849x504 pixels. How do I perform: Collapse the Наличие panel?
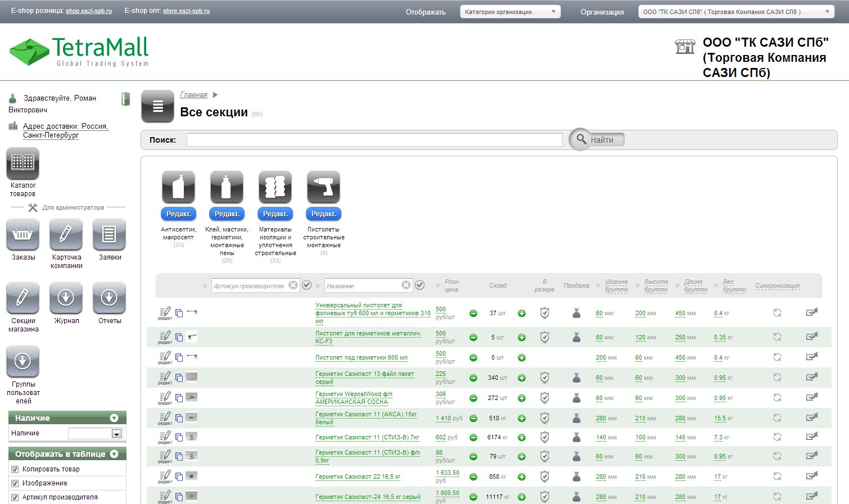[114, 418]
